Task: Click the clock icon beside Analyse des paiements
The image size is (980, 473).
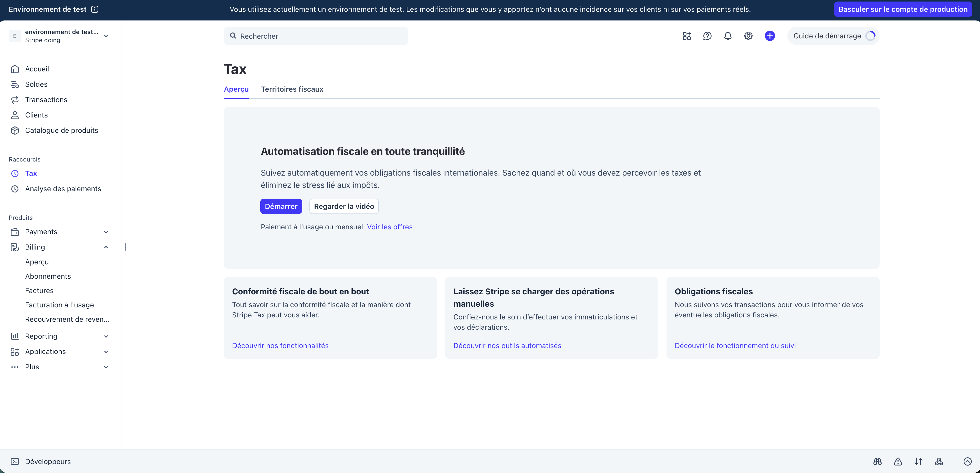Action: click(x=15, y=189)
